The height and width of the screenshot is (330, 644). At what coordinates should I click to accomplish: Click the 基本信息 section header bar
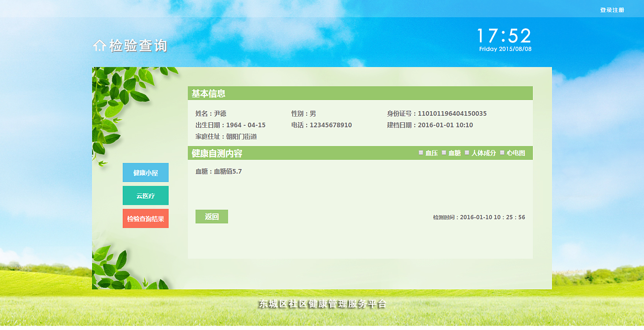click(x=360, y=93)
